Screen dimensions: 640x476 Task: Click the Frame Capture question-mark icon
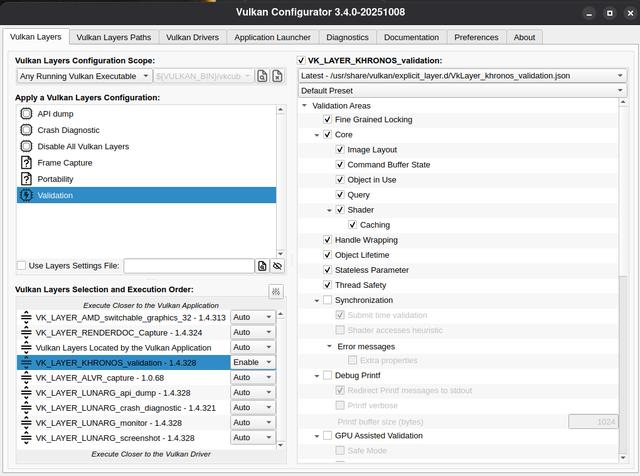coord(26,162)
